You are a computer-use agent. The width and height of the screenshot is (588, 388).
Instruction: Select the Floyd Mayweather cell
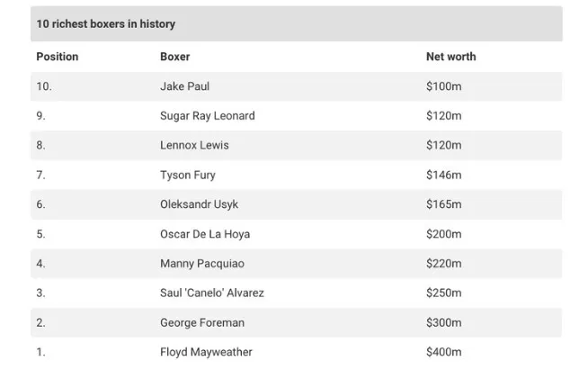click(206, 352)
